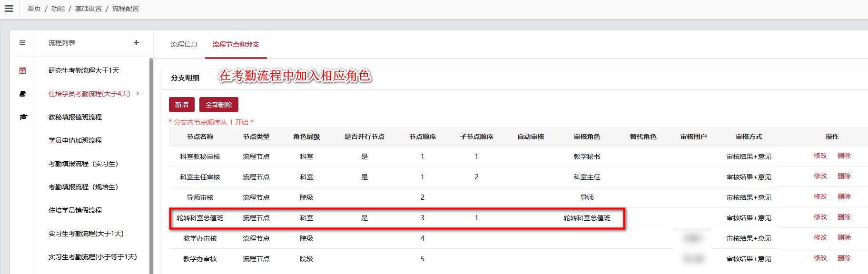Open 基础设置 breadcrumb link
868x274 pixels.
(89, 9)
